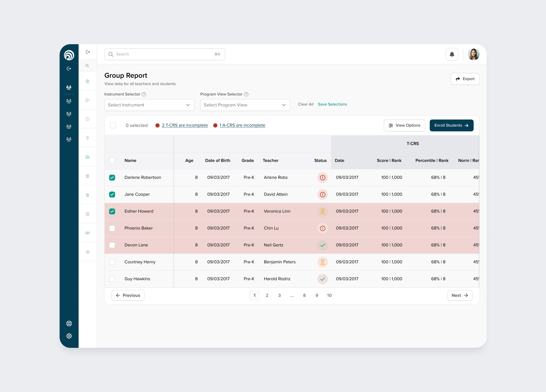Click Darlene Robertson's alert status icon
Image resolution: width=546 pixels, height=392 pixels.
tap(322, 178)
